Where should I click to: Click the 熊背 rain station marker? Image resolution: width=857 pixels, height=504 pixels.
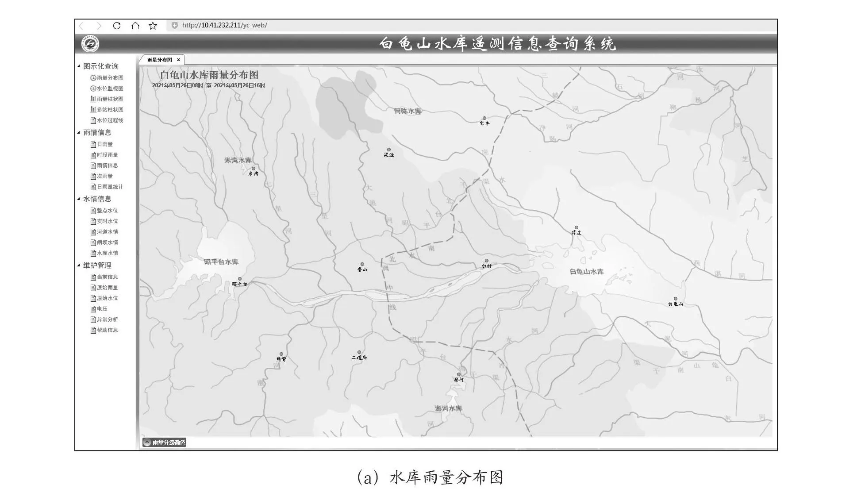click(x=281, y=354)
